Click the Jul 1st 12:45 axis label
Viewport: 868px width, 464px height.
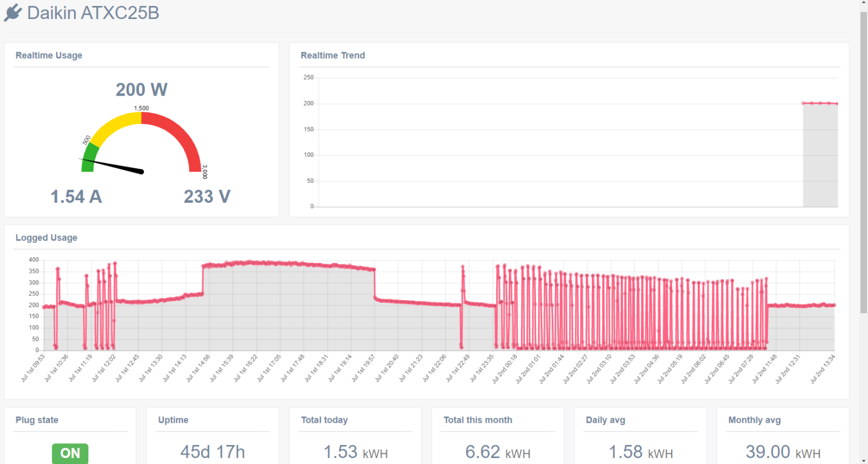pos(127,368)
